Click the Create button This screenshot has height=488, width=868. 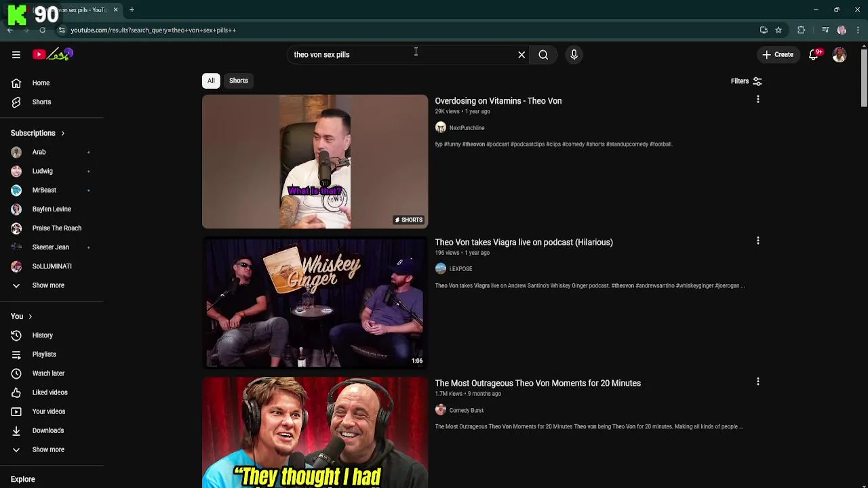[778, 55]
